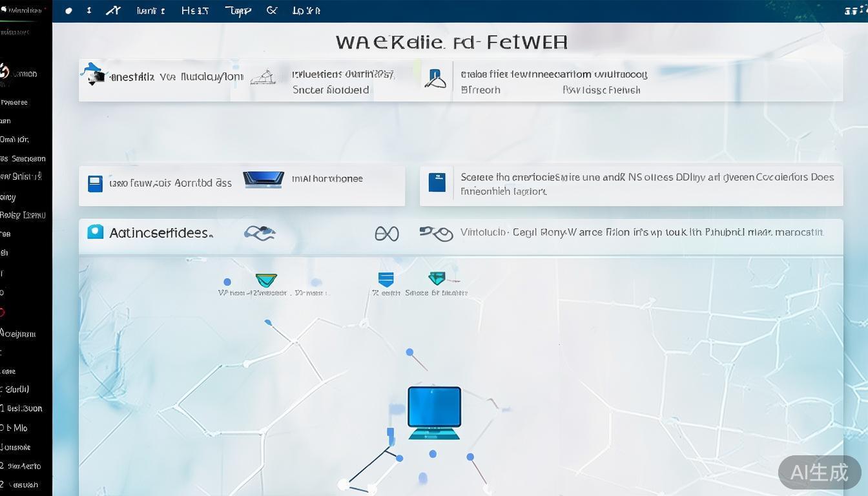Select the laptop icon beside 'mAl hortbhonee'
Screen dimensions: 868x496
263,179
